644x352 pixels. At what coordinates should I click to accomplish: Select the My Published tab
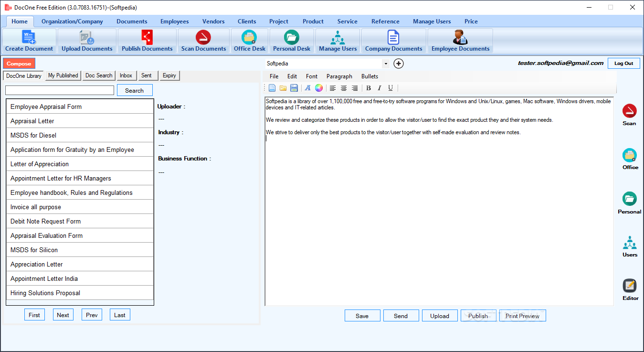click(x=63, y=75)
